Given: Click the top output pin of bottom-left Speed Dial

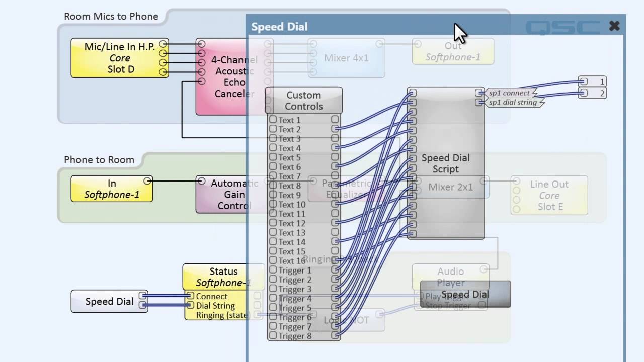Looking at the screenshot, I should [143, 296].
